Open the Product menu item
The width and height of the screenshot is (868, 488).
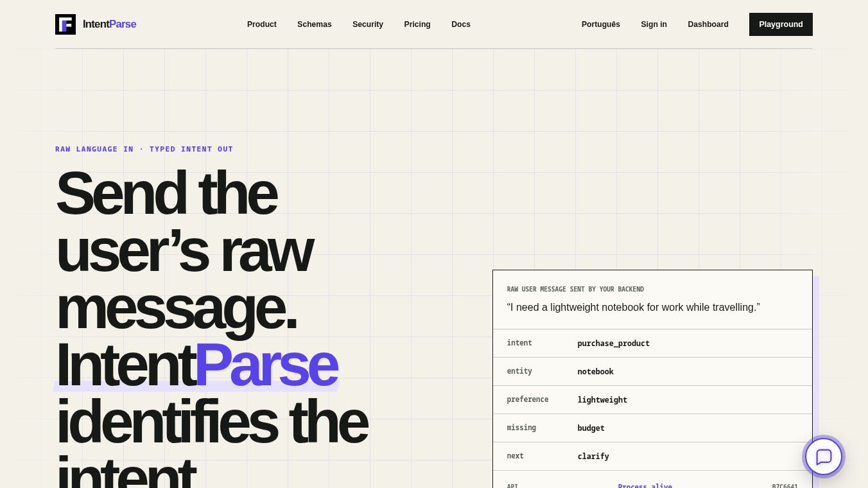coord(262,24)
